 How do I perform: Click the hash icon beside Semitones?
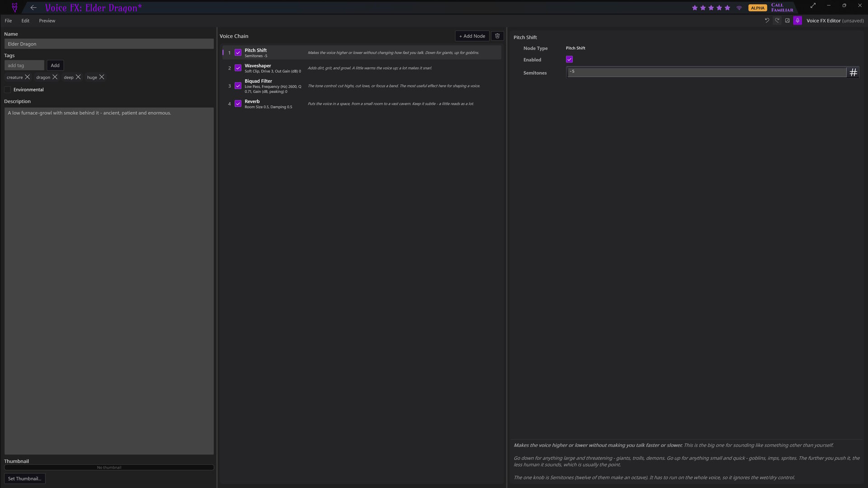[853, 72]
